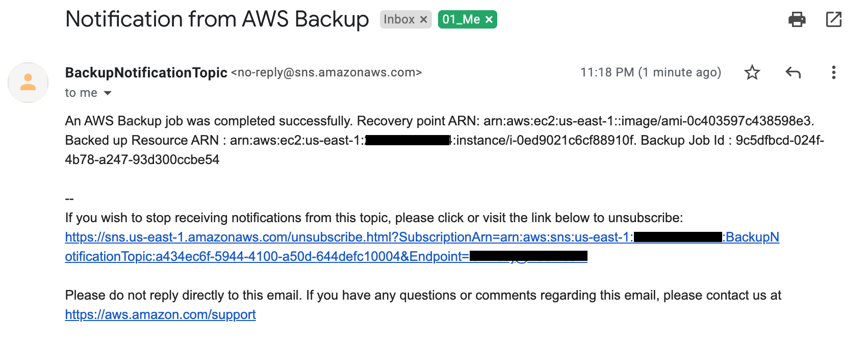
Task: Open the aws.amazon.com/support link
Action: (x=160, y=315)
